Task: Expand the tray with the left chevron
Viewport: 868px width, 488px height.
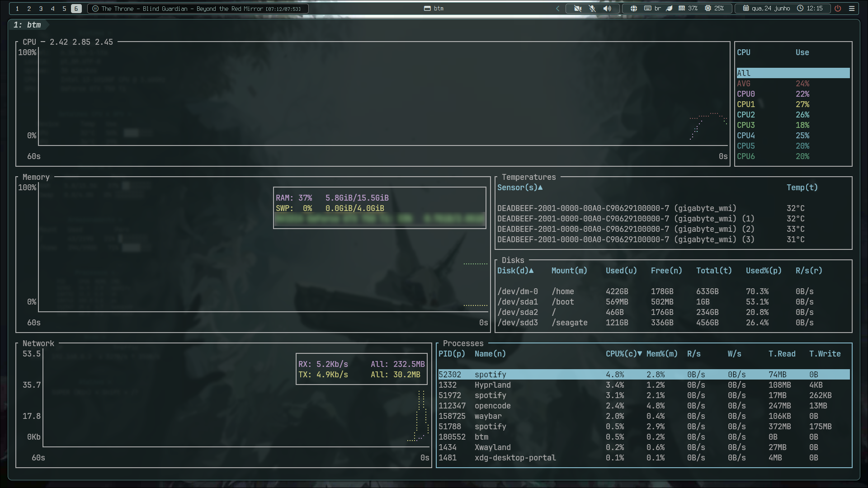Action: click(x=558, y=9)
